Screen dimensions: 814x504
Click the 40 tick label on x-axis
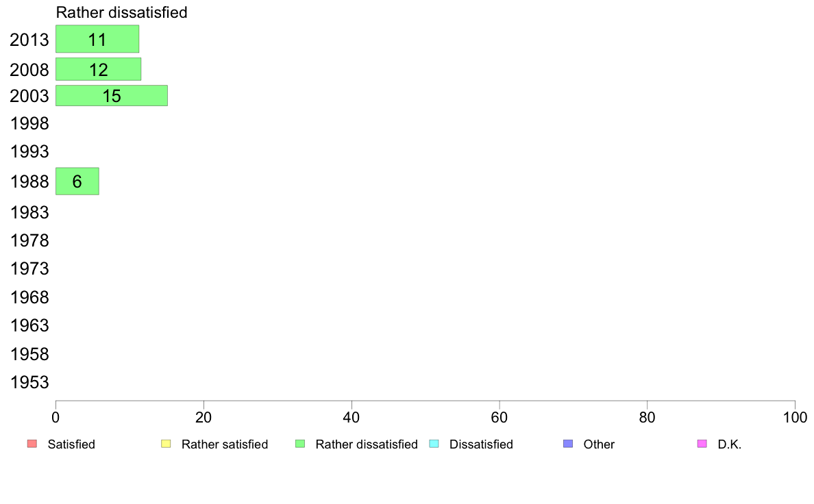(351, 417)
